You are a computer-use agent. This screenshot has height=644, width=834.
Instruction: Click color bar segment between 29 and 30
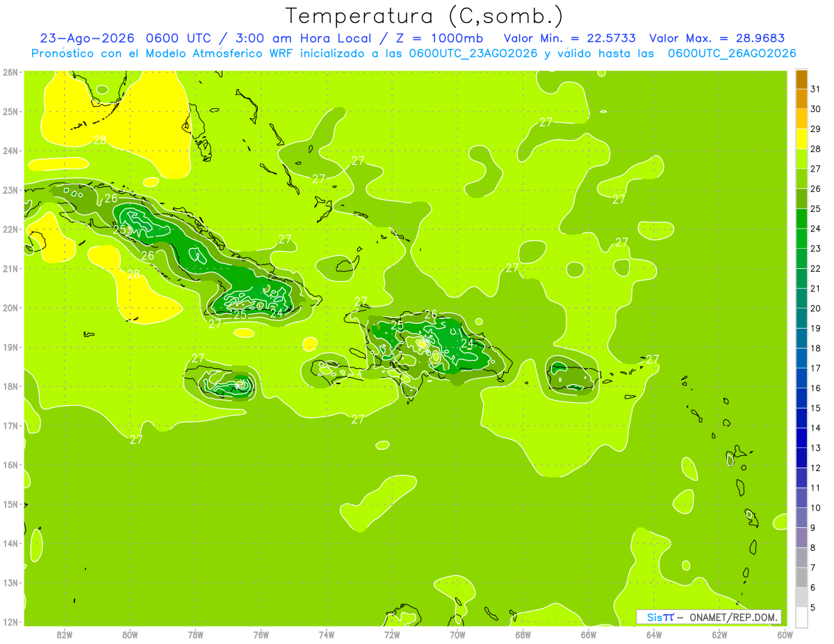(801, 119)
